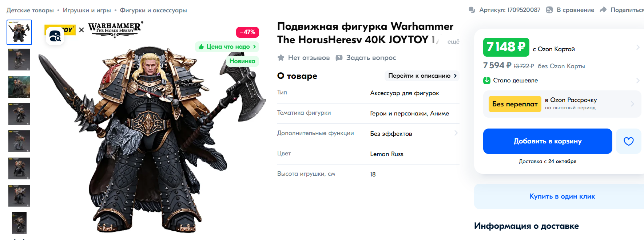Select the last visible product thumbnail

[19, 223]
